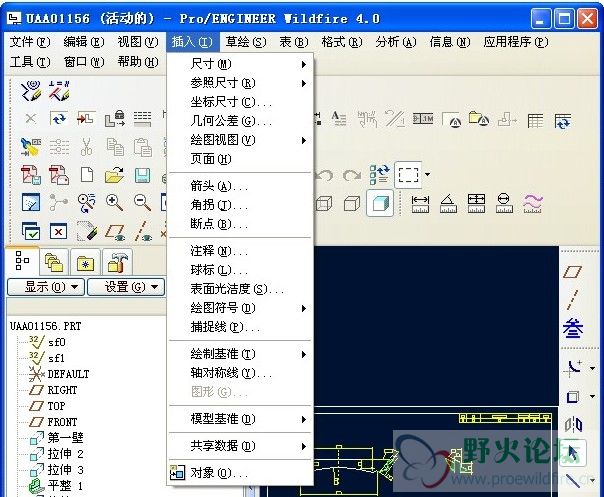Open the 表(B) menu
The image size is (604, 497).
294,42
